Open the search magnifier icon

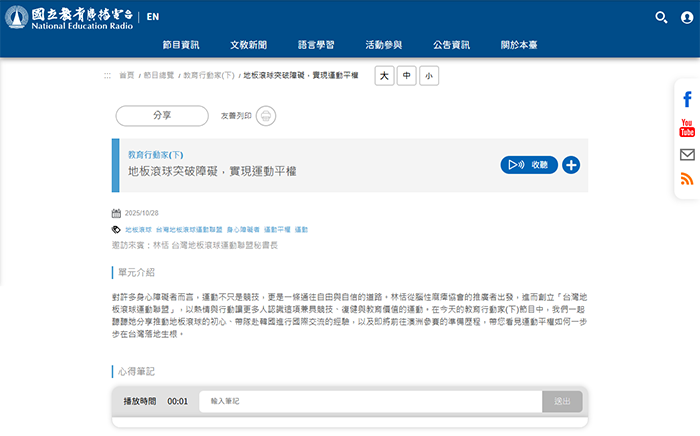[x=661, y=17]
